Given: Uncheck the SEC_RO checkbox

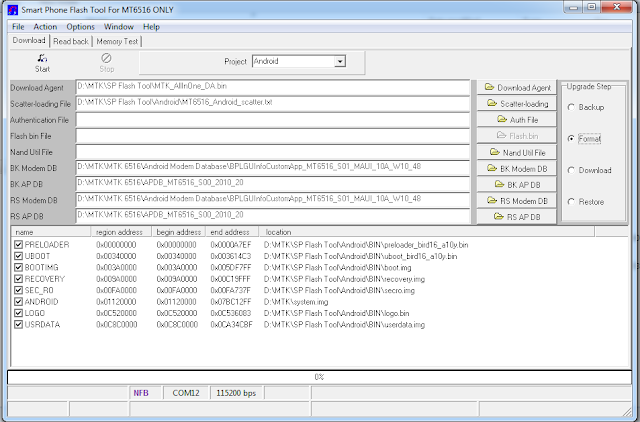Looking at the screenshot, I should [x=18, y=290].
